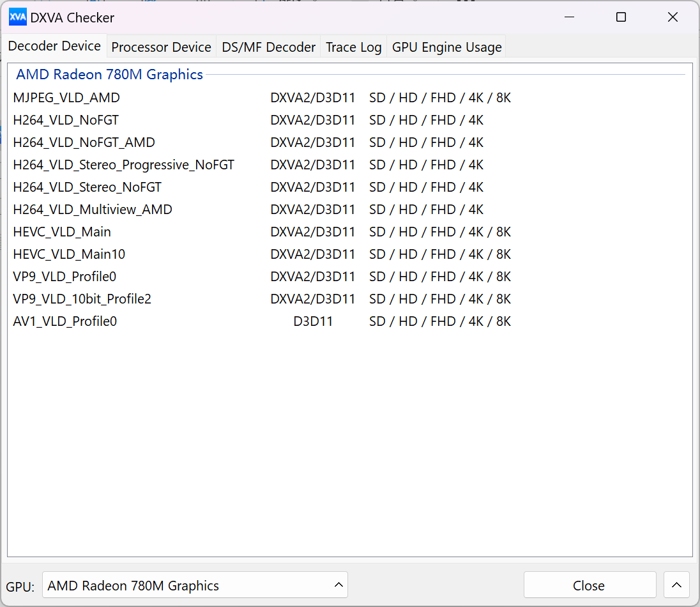Click the DXVA2/D3D11 value for MJPEG_VLD_AMD
This screenshot has width=700, height=607.
312,98
